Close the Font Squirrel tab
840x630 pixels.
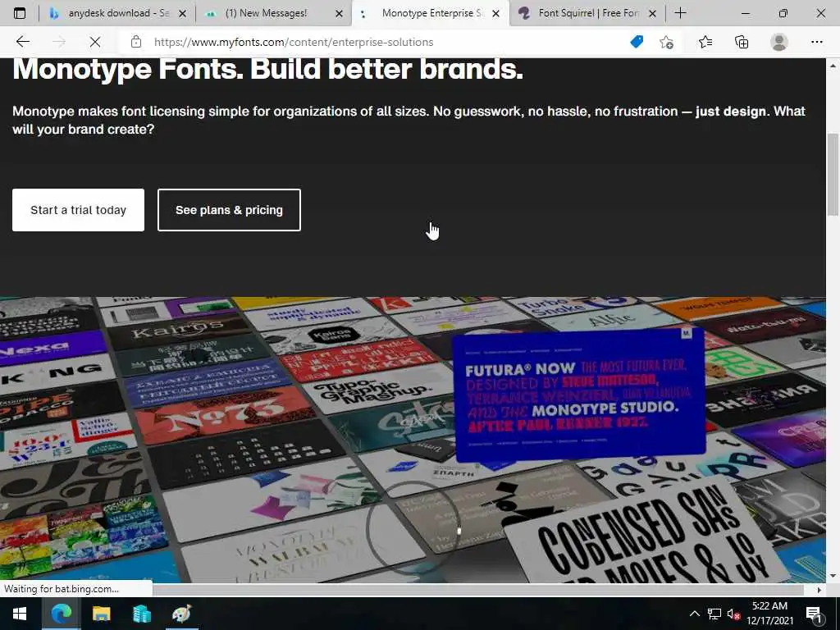pos(652,13)
